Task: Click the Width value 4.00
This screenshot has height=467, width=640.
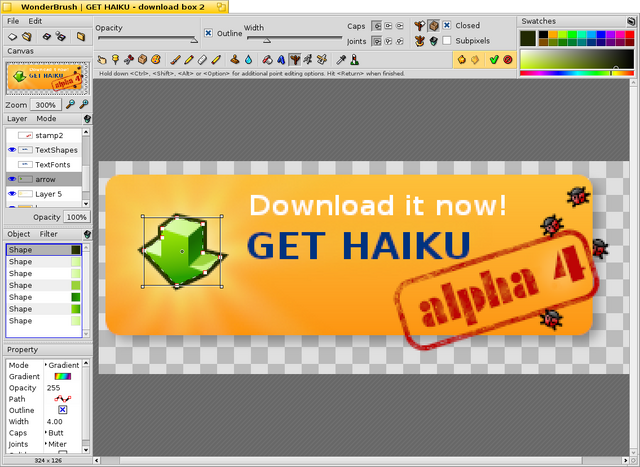Action: (x=55, y=421)
